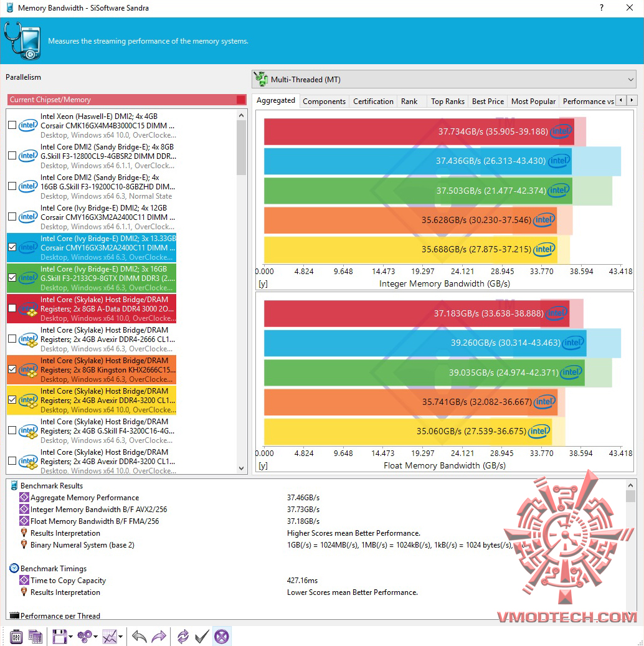Click the forward arrow toolbar icon
The height and width of the screenshot is (646, 644).
(159, 637)
